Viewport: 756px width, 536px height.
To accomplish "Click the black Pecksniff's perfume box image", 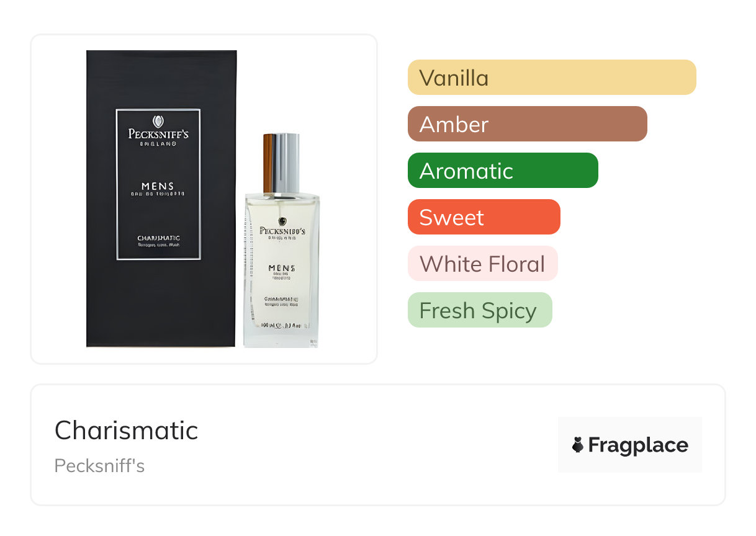I will coord(161,199).
